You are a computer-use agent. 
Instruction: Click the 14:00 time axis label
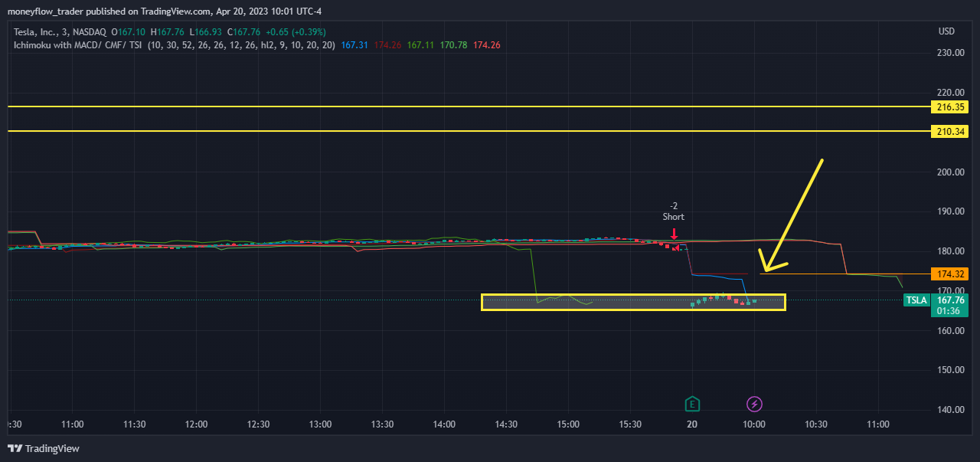[444, 424]
